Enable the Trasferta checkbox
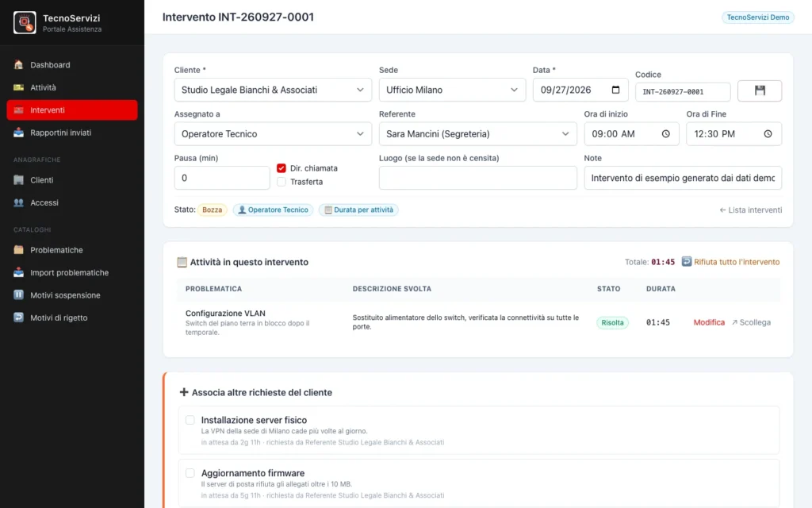Screen dimensions: 812x508 [x=282, y=182]
